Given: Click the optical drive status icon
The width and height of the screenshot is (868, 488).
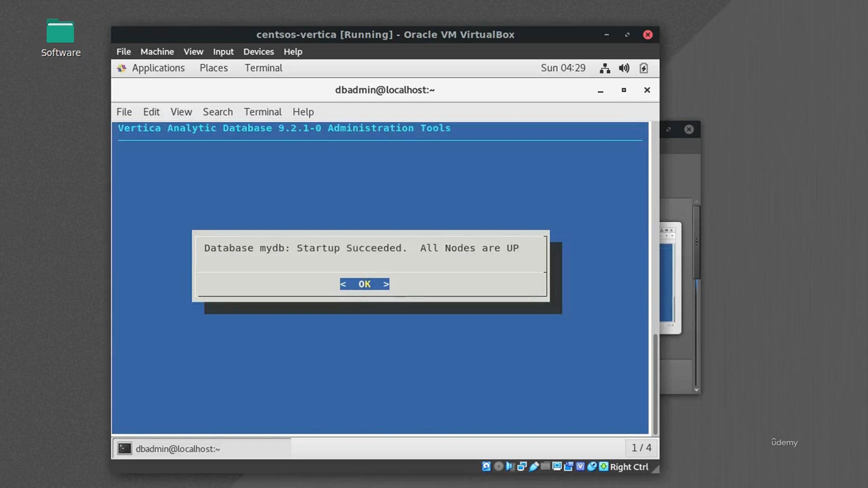Looking at the screenshot, I should coord(498,467).
